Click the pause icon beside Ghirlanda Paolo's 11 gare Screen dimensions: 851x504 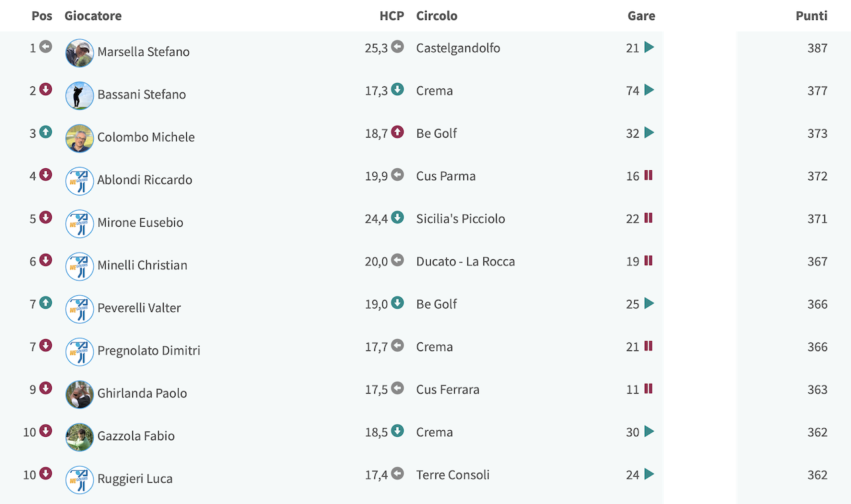[648, 388]
